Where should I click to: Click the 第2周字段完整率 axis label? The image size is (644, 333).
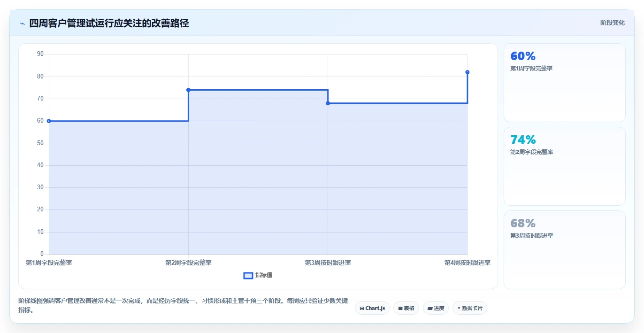[188, 263]
